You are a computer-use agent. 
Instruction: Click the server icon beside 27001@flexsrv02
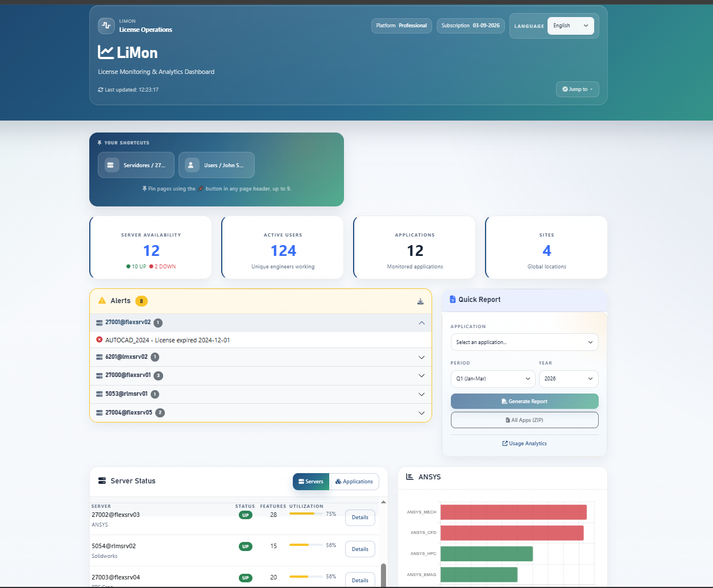point(98,322)
